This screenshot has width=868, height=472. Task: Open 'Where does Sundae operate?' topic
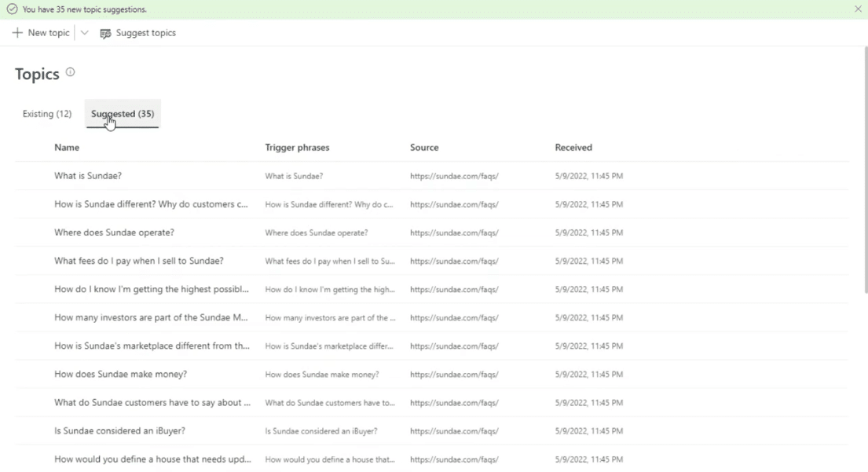click(x=114, y=232)
